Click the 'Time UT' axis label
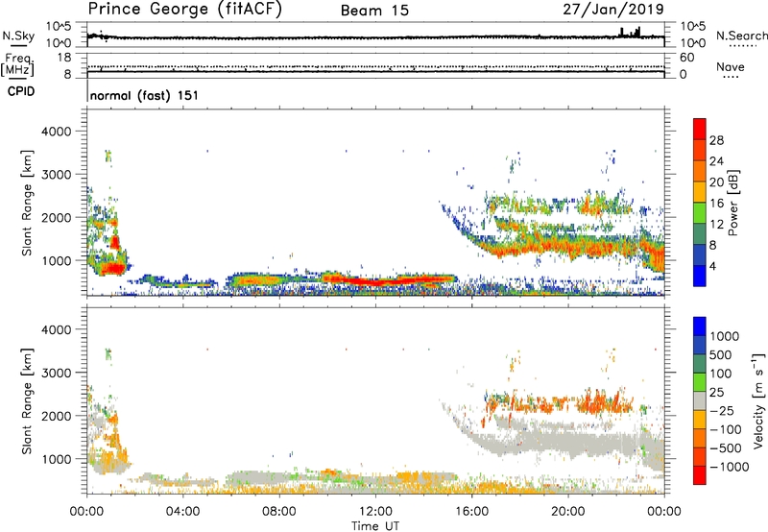 click(375, 526)
